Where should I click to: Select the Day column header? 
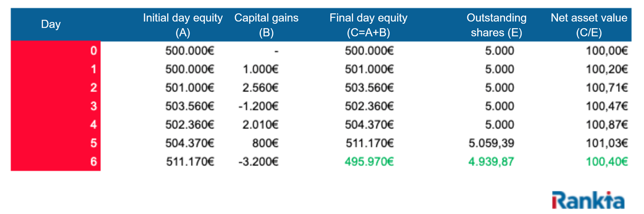(51, 25)
